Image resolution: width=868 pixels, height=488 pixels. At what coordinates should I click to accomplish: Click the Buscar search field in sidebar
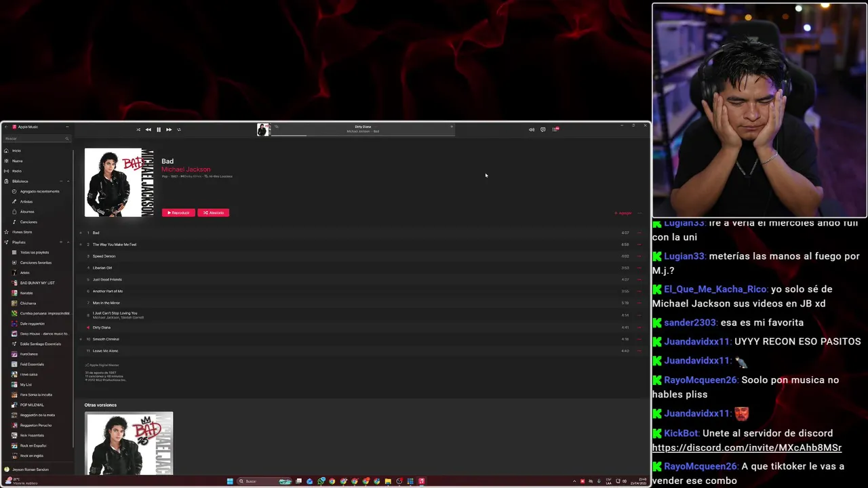(x=37, y=138)
